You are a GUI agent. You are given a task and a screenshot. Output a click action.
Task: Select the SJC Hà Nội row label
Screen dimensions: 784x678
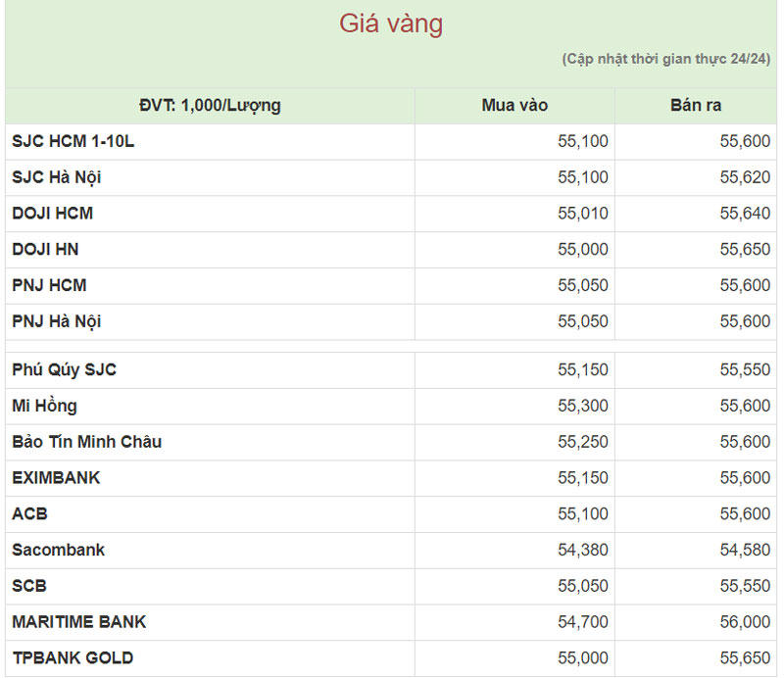pyautogui.click(x=57, y=177)
